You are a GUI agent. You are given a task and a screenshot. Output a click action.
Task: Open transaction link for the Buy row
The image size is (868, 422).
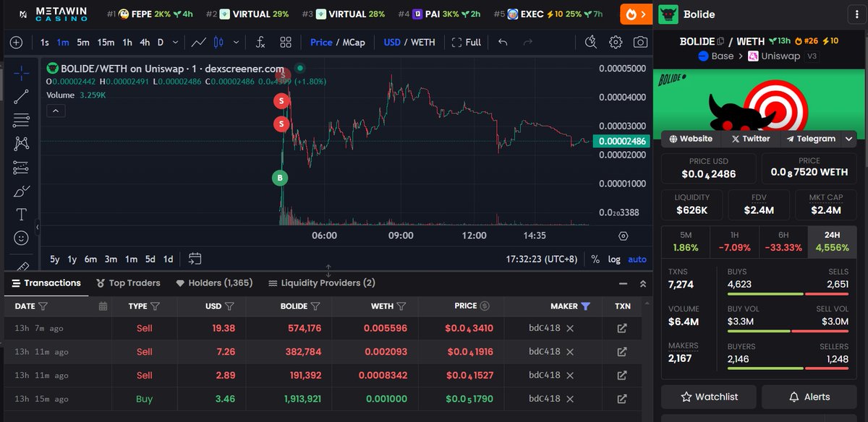pyautogui.click(x=621, y=399)
